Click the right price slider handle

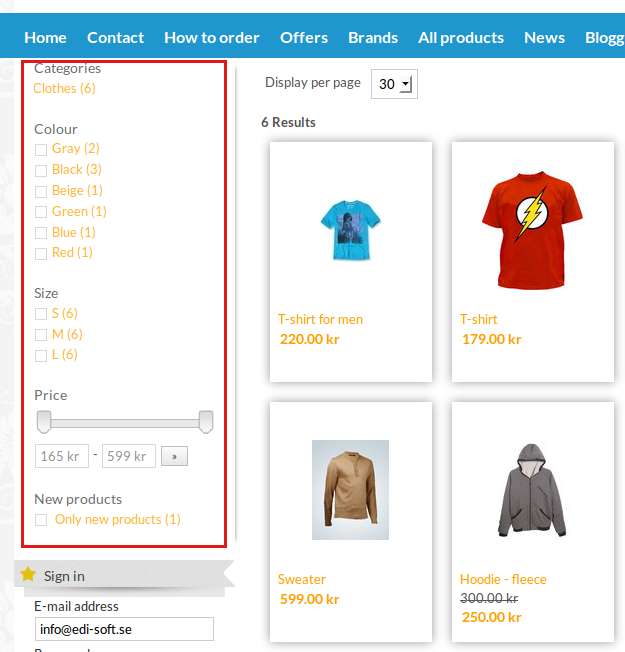pyautogui.click(x=206, y=422)
